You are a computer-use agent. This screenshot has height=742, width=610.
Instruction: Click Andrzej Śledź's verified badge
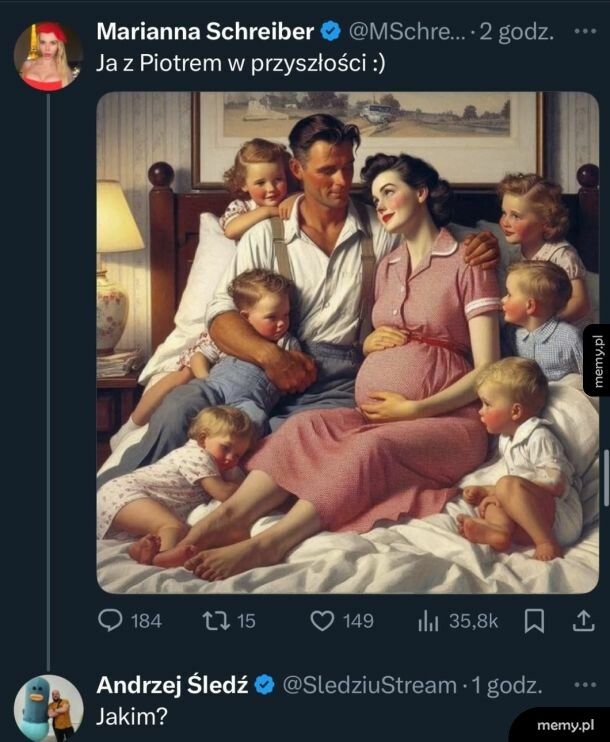click(266, 685)
